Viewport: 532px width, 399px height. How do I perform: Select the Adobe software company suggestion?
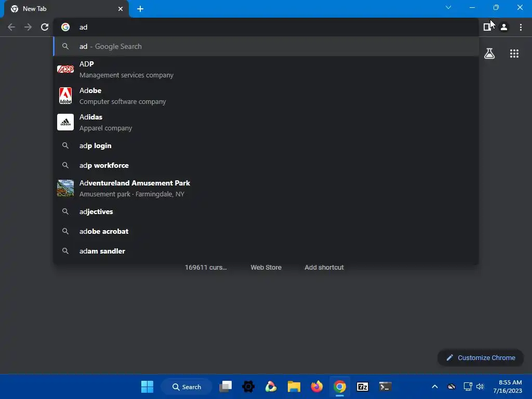[266, 96]
